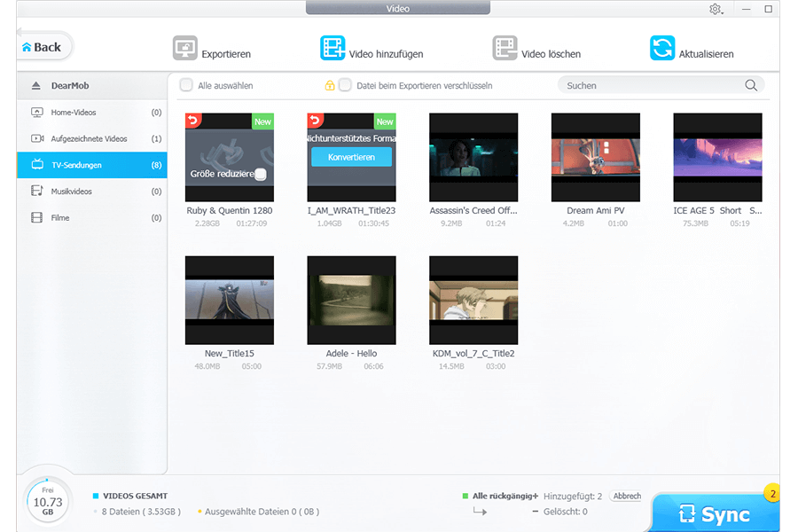Select the KDM_vol_7_C_Title2 thumbnail
Screen dimensions: 798x532
pyautogui.click(x=473, y=301)
